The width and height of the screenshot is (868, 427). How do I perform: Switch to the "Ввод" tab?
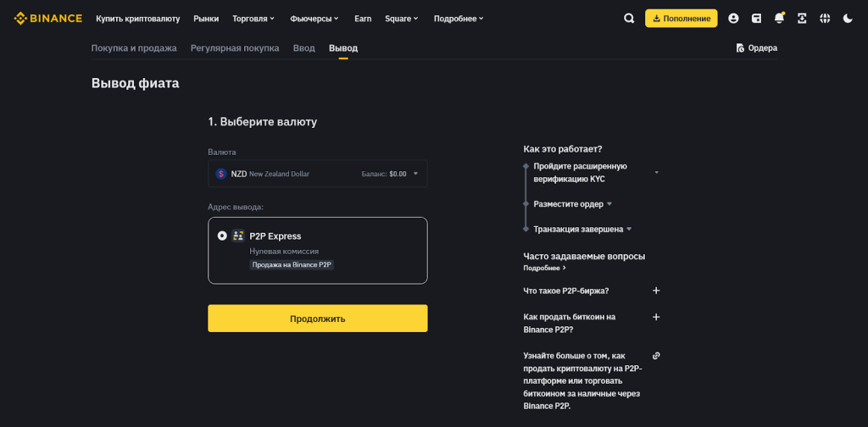click(303, 48)
